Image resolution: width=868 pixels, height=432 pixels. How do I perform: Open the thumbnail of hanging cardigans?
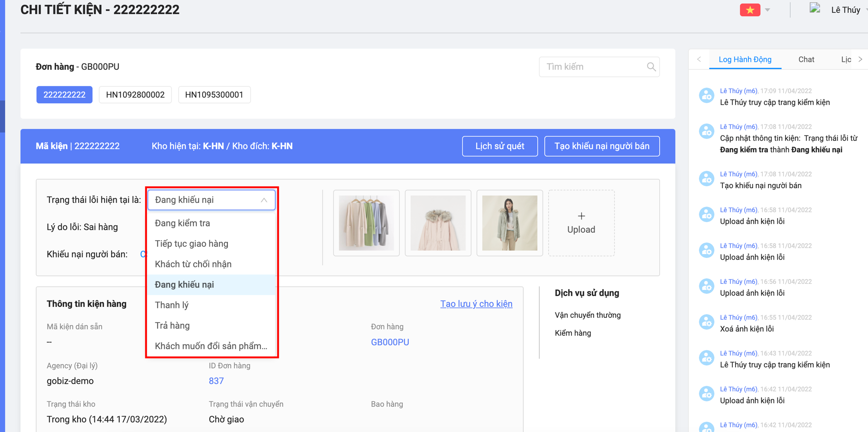pos(366,223)
